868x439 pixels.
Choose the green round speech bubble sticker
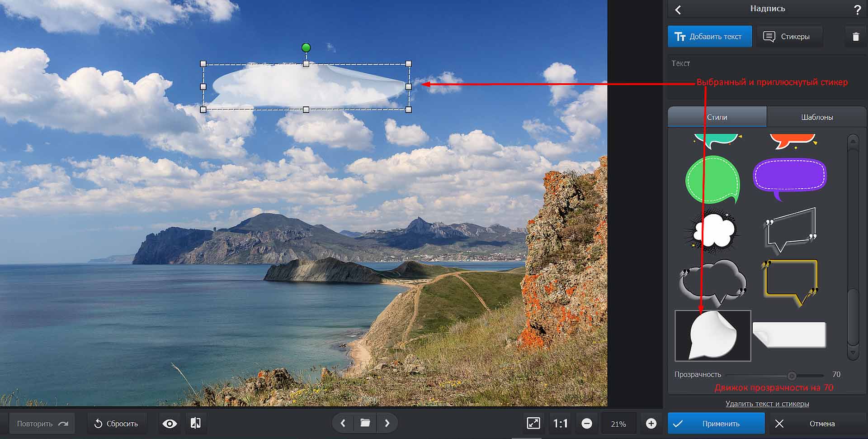point(713,180)
